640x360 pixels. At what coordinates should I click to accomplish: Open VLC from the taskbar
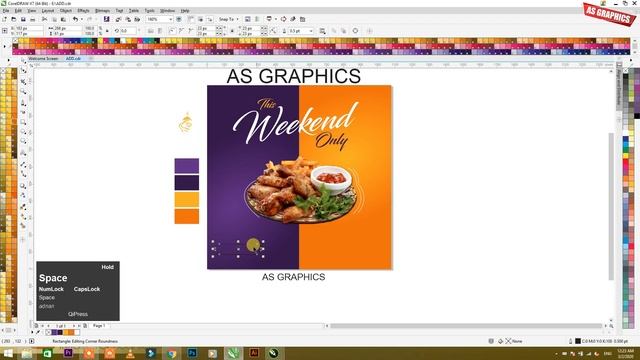pos(129,353)
